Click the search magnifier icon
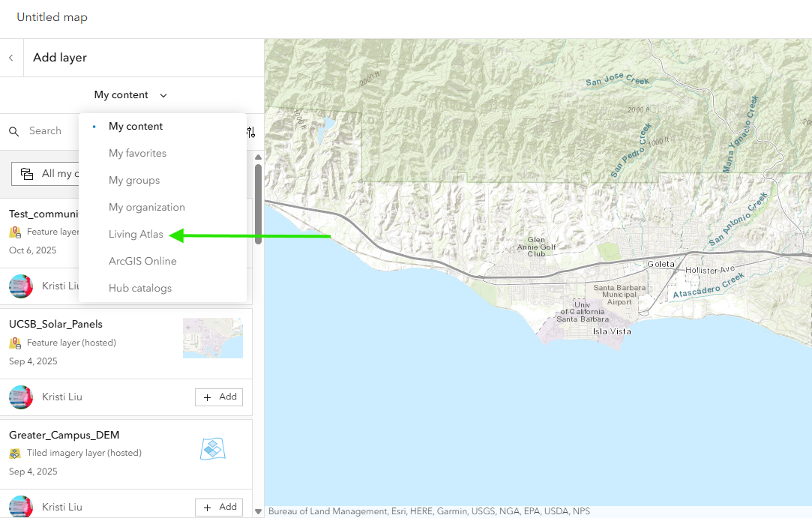The width and height of the screenshot is (812, 518). pyautogui.click(x=13, y=131)
